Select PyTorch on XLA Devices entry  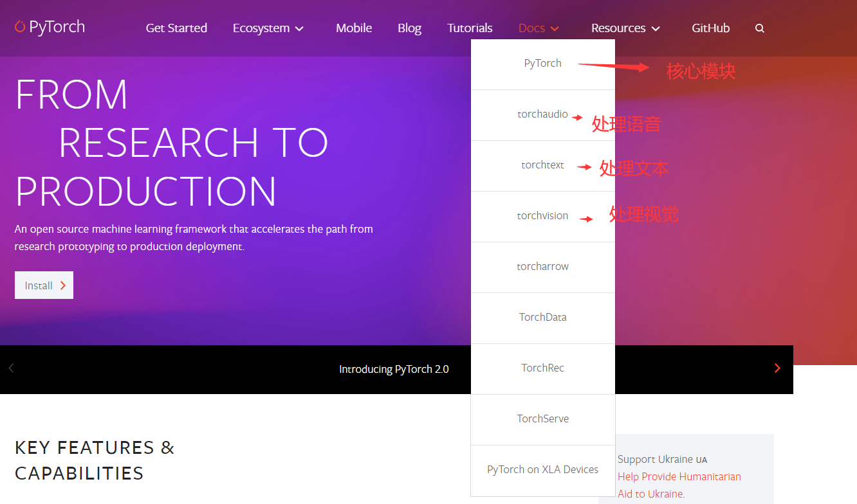[543, 470]
